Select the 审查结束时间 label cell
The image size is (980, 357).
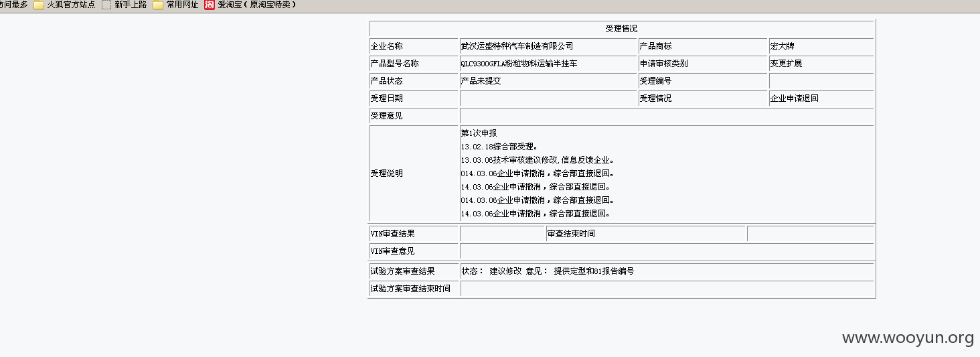point(646,234)
